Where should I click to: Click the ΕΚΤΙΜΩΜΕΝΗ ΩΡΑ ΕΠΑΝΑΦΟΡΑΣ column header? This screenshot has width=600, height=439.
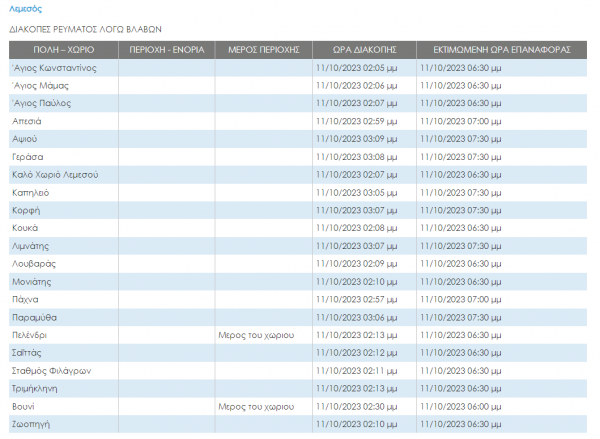coord(502,50)
